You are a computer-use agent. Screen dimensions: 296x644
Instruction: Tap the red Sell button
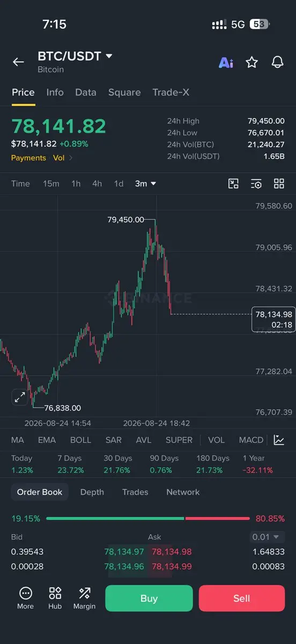242,598
